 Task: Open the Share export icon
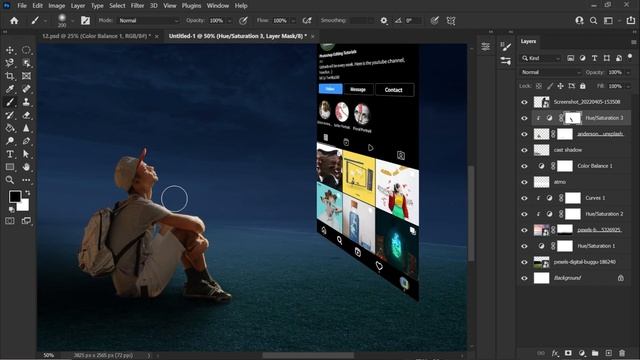[x=631, y=20]
